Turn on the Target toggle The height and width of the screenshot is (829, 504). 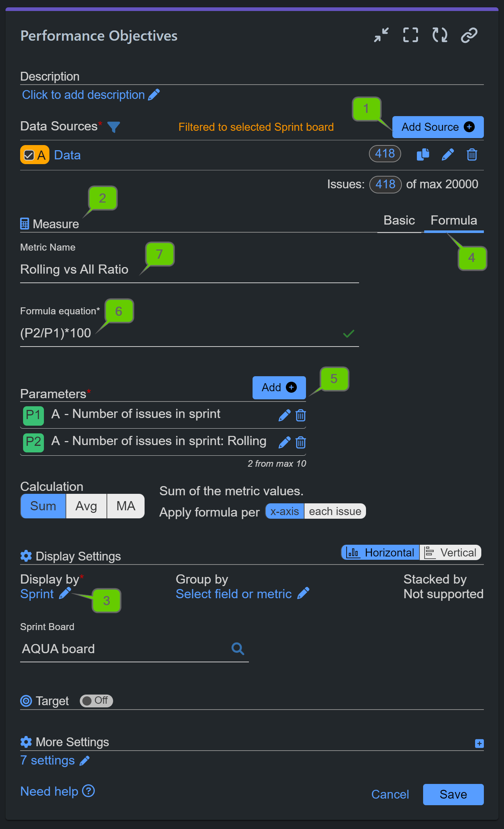point(96,701)
